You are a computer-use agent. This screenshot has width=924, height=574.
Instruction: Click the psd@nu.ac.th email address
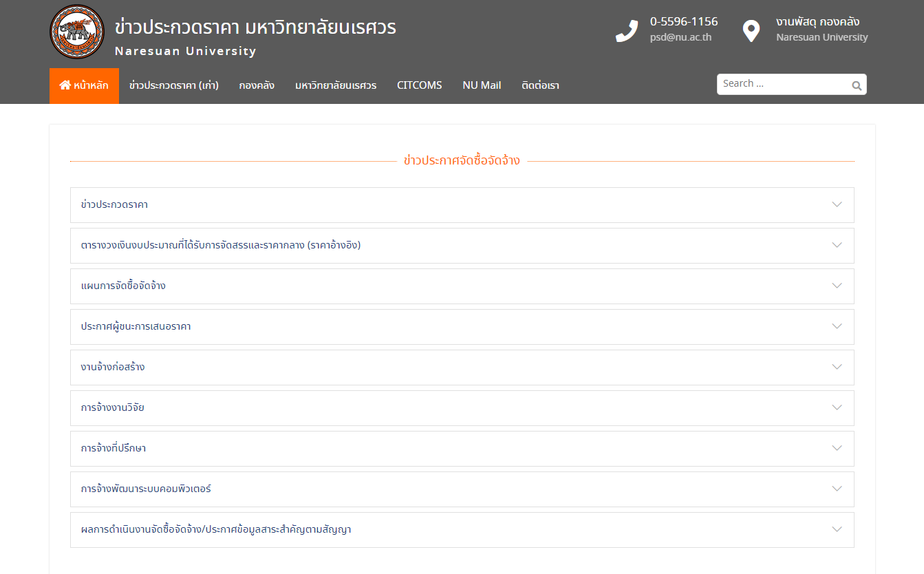coord(680,38)
